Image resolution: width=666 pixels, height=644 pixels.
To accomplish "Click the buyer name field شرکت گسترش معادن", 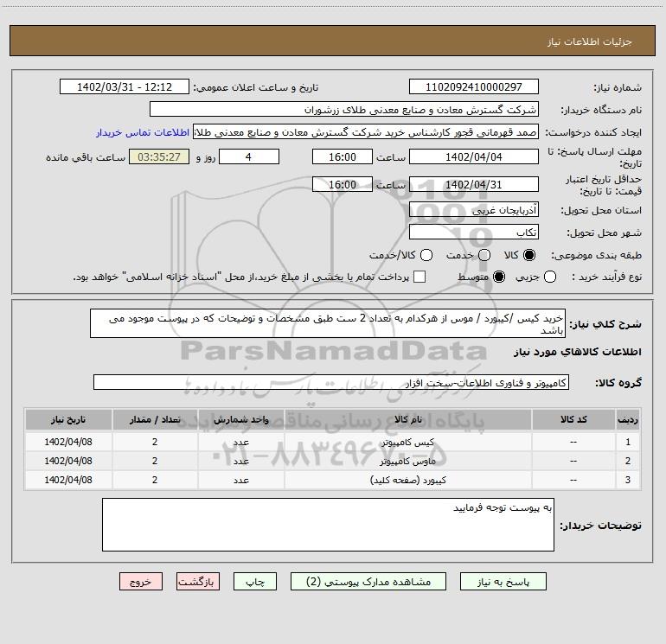I will coord(344,110).
